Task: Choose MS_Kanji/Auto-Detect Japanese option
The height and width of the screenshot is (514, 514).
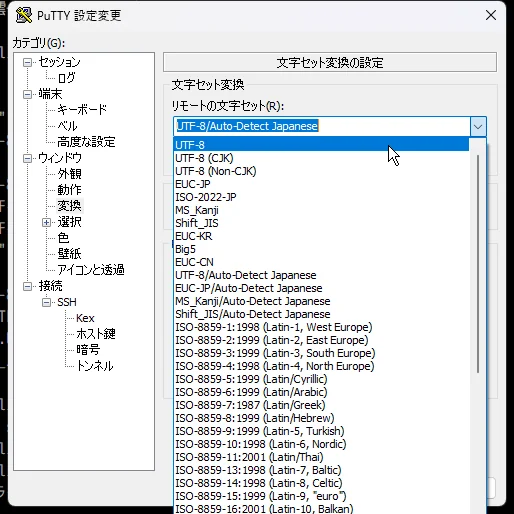Action: tap(321, 301)
